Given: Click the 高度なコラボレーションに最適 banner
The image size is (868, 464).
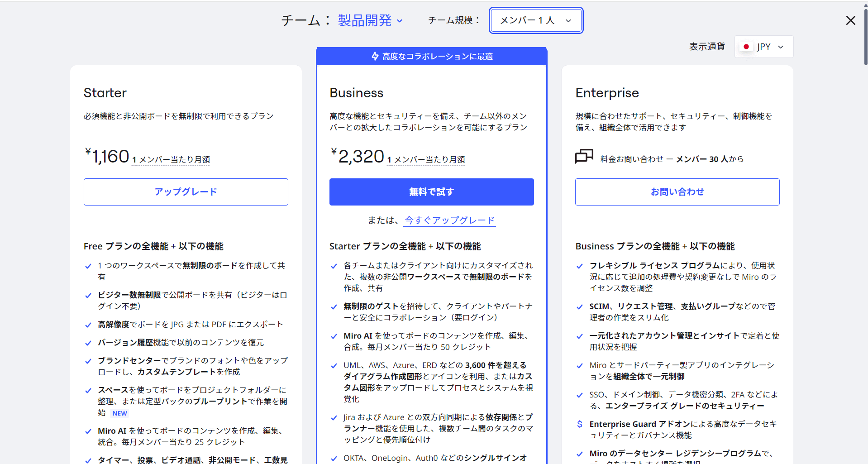Looking at the screenshot, I should click(x=432, y=56).
